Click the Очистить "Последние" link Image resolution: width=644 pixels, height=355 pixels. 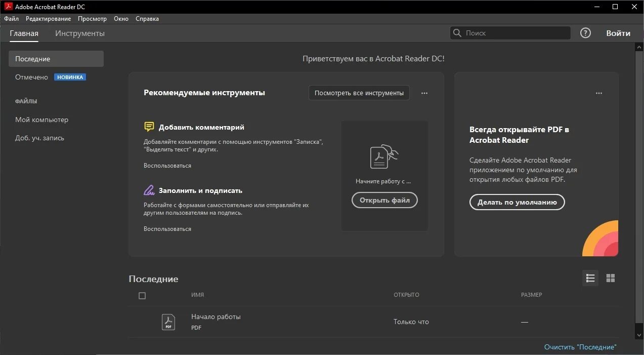click(580, 347)
